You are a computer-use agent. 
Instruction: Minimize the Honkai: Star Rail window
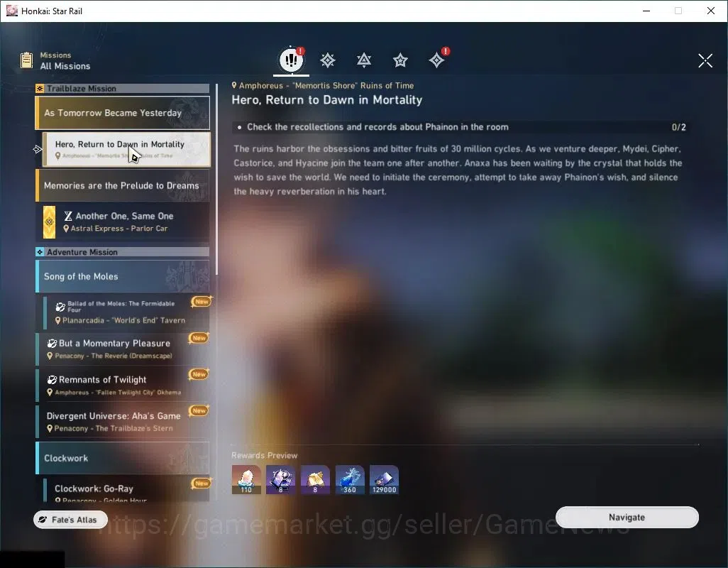coord(646,11)
